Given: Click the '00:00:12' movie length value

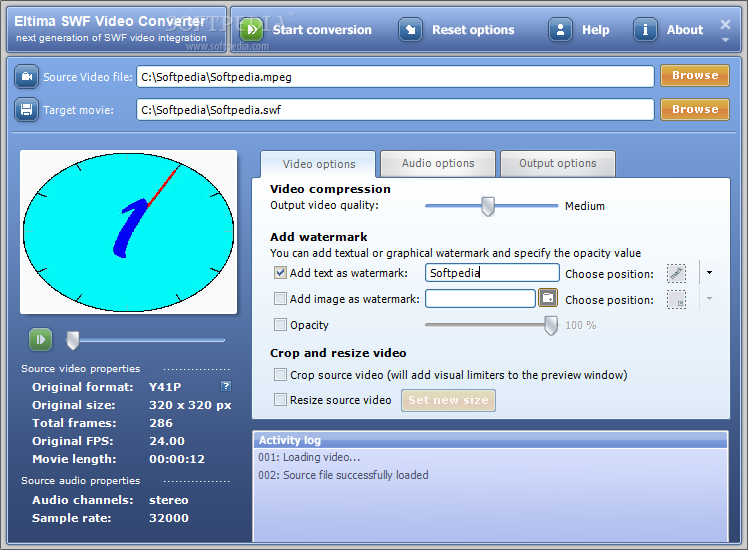Looking at the screenshot, I should [x=177, y=459].
